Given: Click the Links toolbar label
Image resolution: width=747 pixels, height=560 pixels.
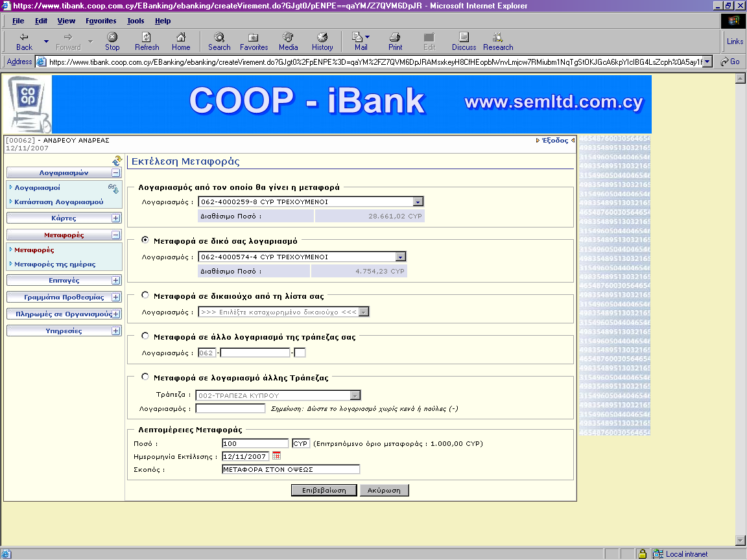Looking at the screenshot, I should (x=735, y=41).
